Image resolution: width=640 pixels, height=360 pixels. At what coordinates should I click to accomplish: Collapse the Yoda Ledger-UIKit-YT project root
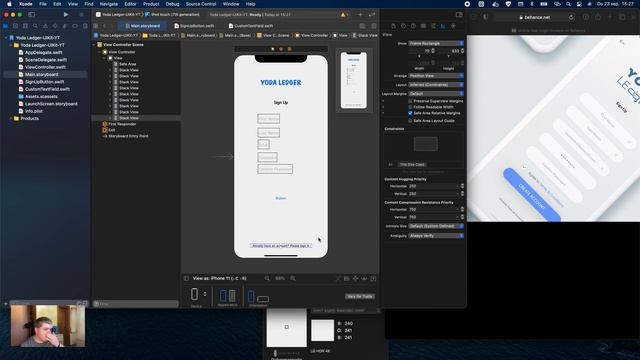6,38
